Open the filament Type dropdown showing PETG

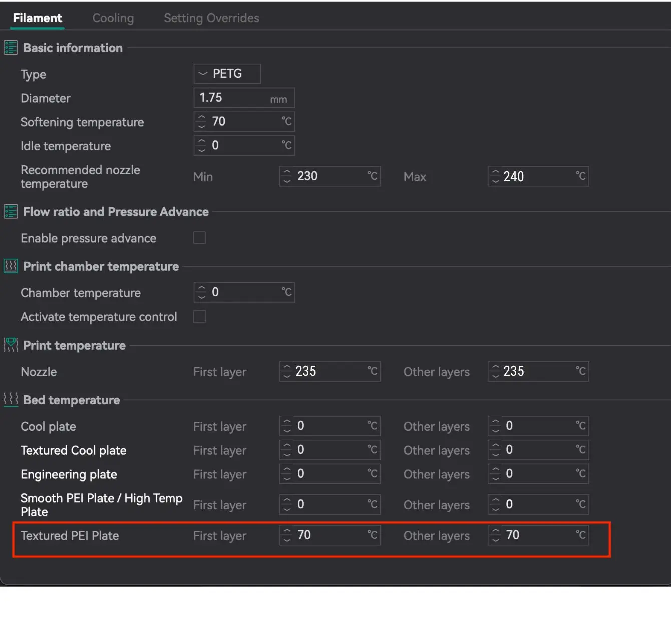click(x=227, y=74)
